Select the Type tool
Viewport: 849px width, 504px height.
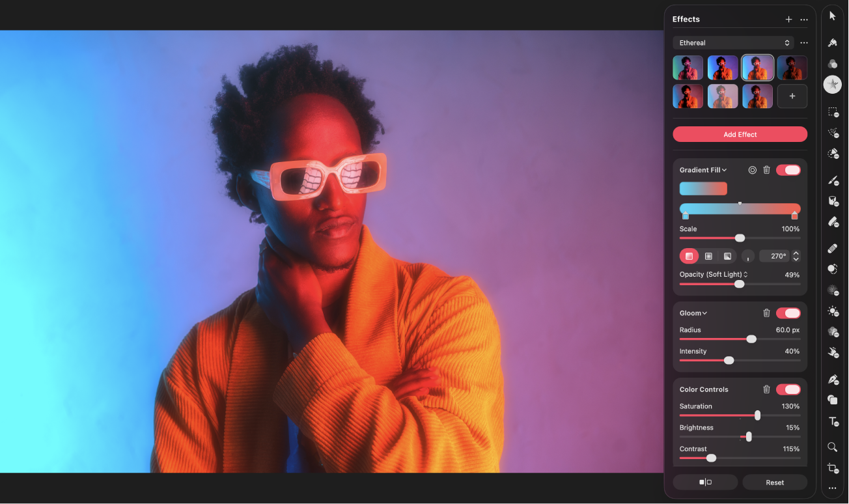pyautogui.click(x=832, y=421)
